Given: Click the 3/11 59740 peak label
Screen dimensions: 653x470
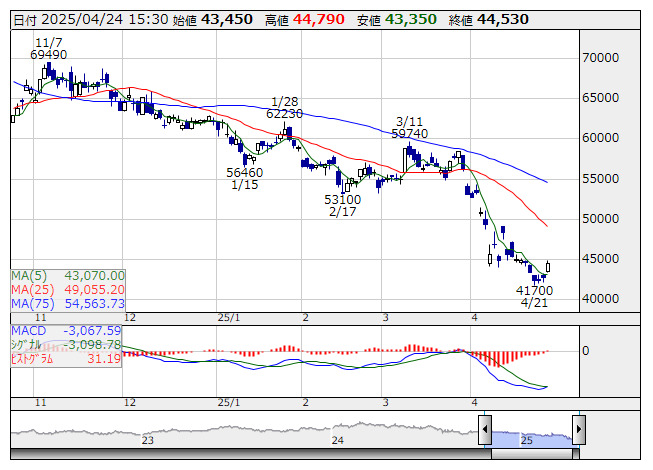Looking at the screenshot, I should coord(409,127).
